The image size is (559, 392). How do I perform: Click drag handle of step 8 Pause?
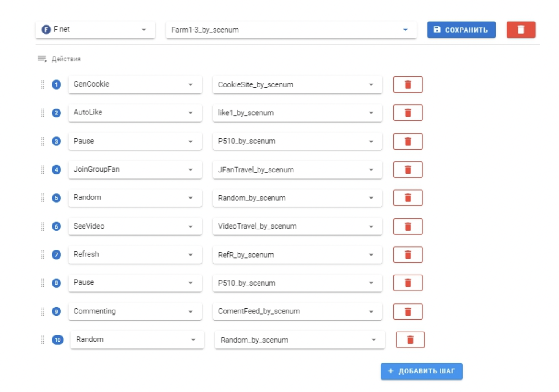[x=42, y=283]
